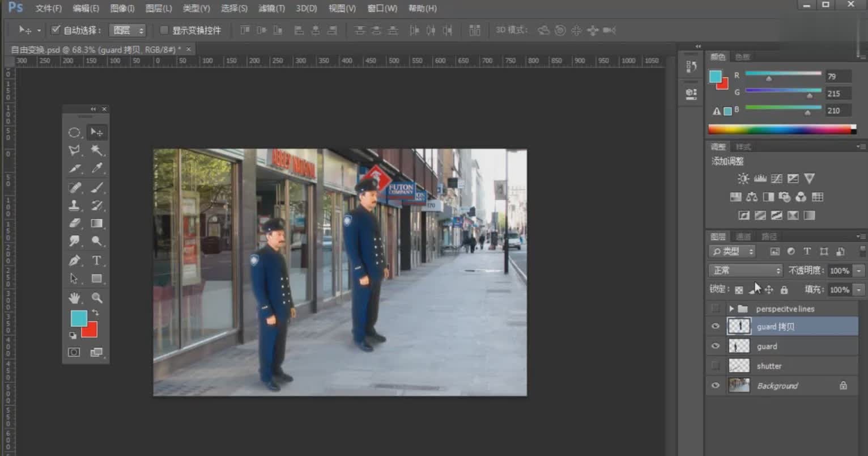Toggle the Auto-Select checkbox
Viewport: 868px width, 456px height.
tap(56, 30)
